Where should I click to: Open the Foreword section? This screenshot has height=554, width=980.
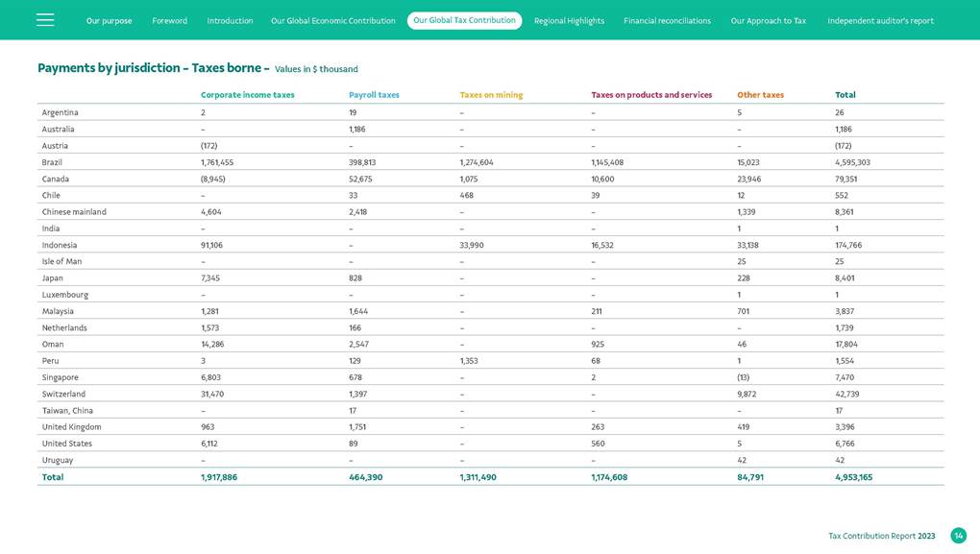point(169,21)
